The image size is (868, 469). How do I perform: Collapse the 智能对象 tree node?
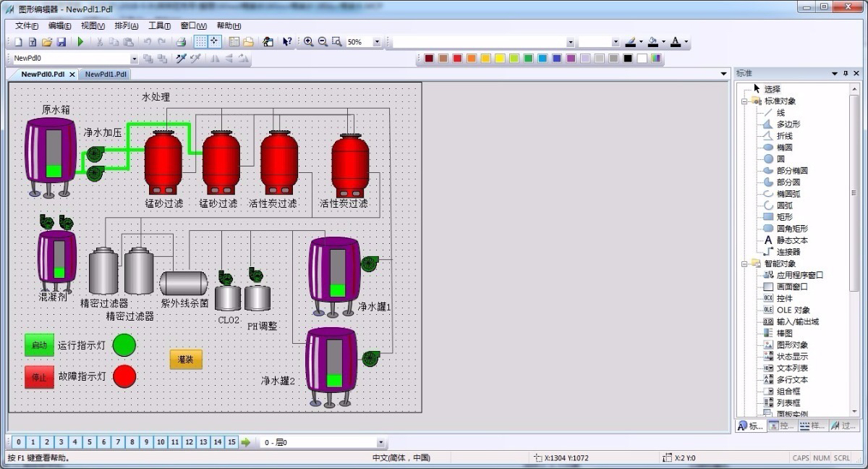point(745,263)
